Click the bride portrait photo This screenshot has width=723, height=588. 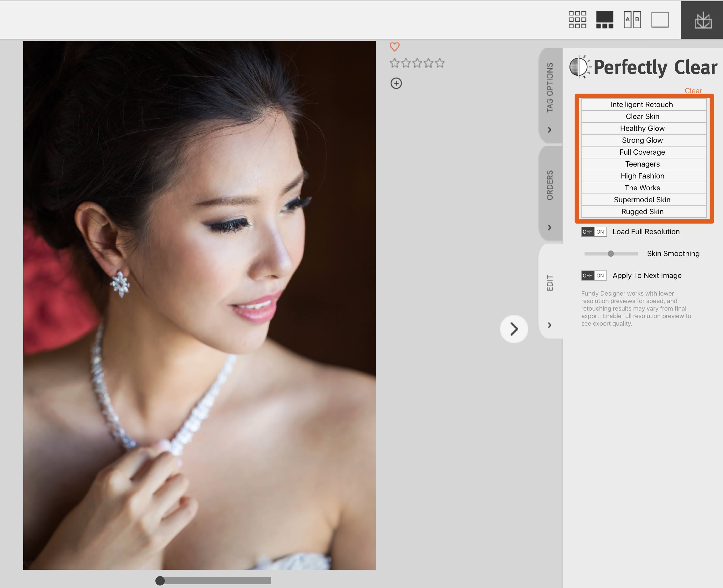(x=199, y=305)
